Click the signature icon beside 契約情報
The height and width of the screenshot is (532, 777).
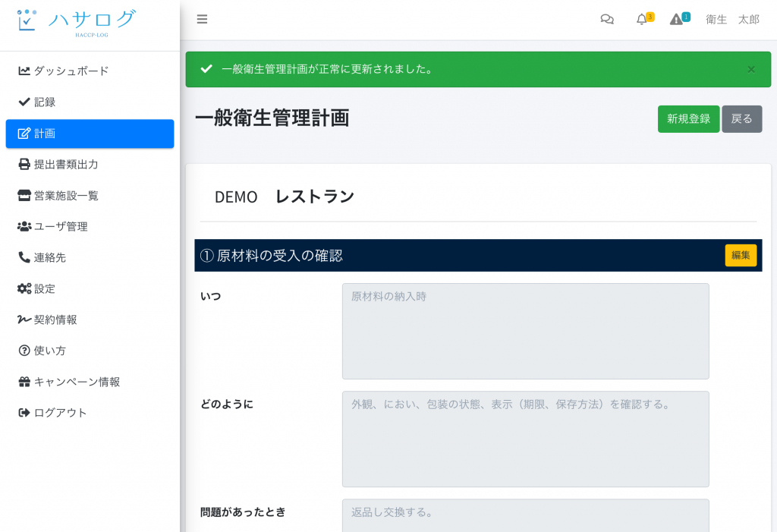pyautogui.click(x=24, y=320)
